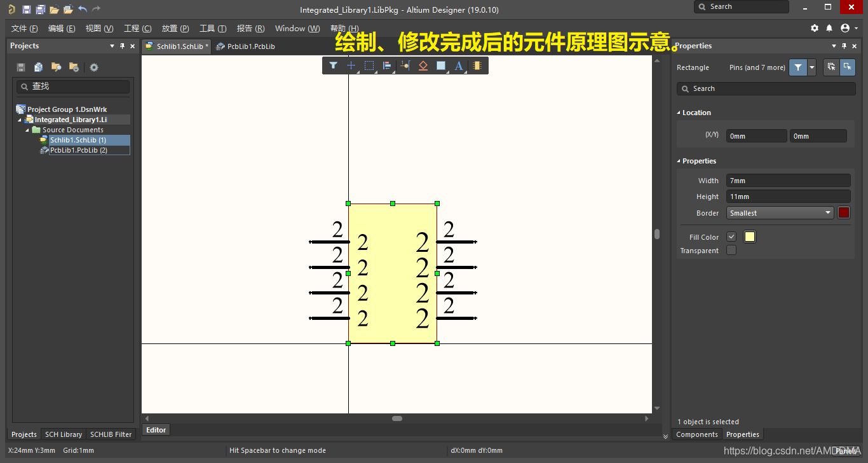Switch to the Components panel tab
868x463 pixels.
[x=696, y=434]
